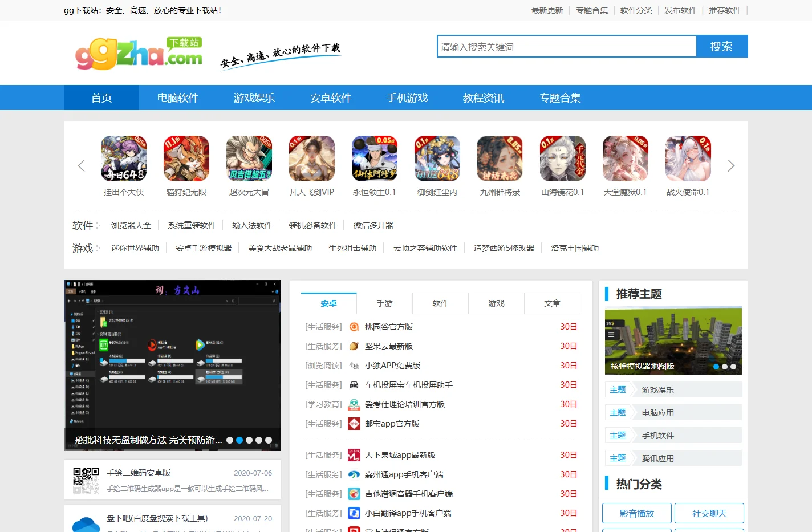Screen dimensions: 812x532
Task: Click the 小白翻译app icon
Action: 354,513
